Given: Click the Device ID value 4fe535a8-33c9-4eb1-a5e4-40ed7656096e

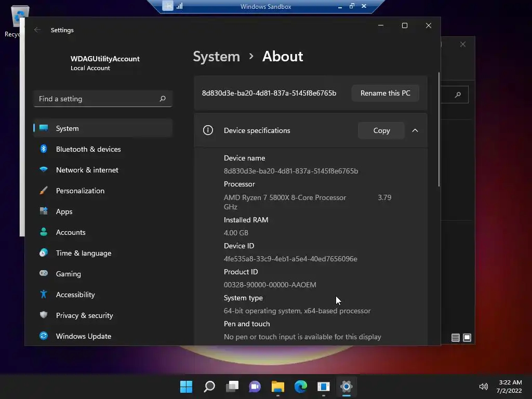Looking at the screenshot, I should (x=290, y=259).
